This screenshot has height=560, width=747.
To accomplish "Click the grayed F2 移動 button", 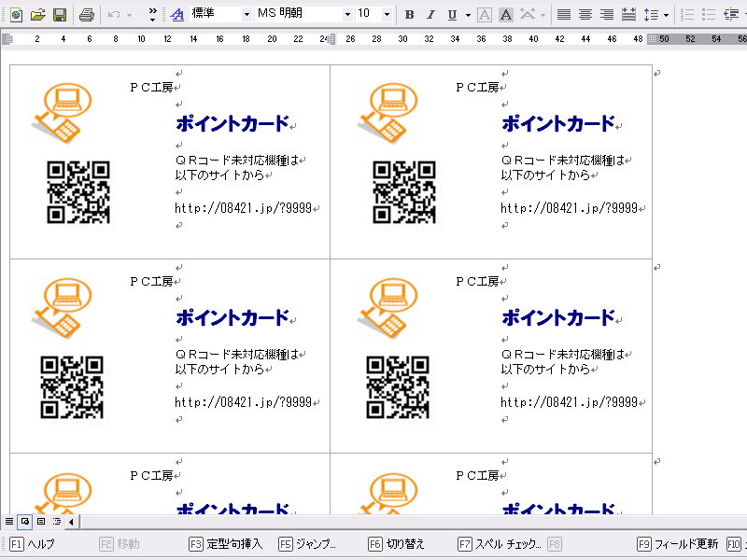I will [120, 544].
